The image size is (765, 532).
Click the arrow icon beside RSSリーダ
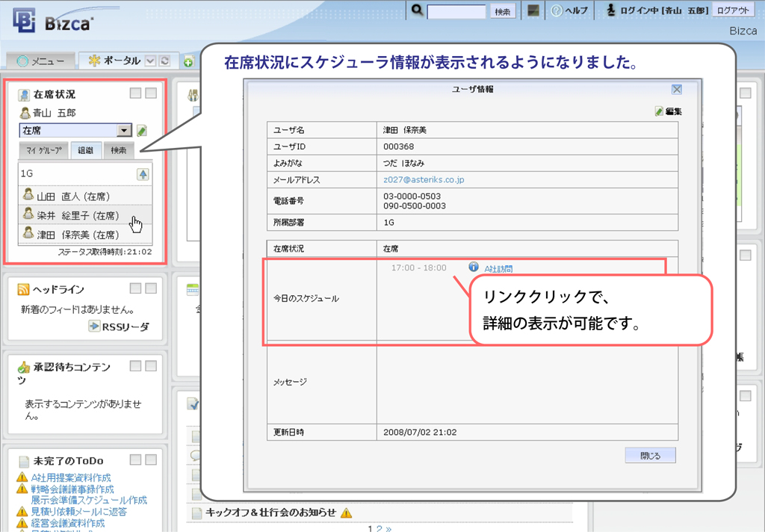pos(94,326)
